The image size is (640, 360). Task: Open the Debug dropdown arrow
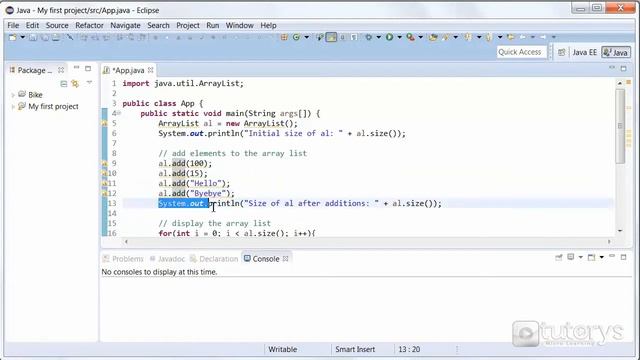point(378,37)
